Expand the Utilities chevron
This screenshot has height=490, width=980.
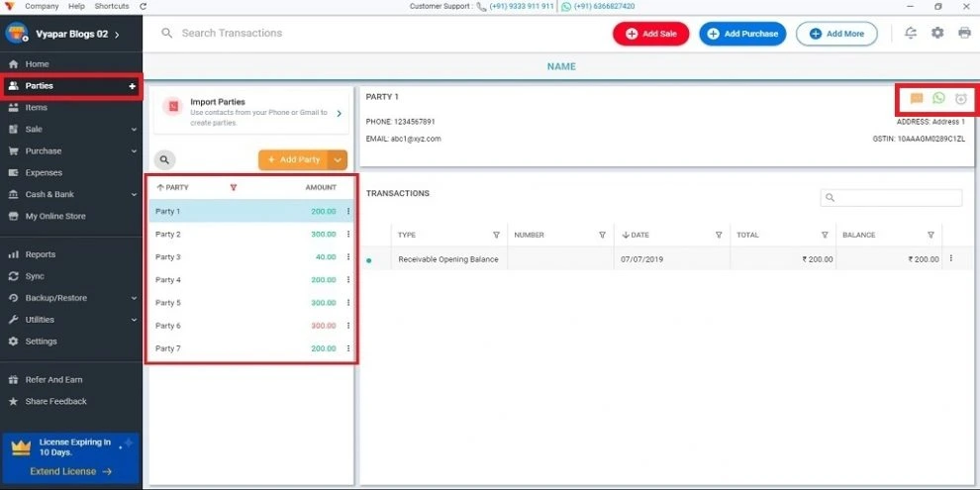[x=134, y=320]
